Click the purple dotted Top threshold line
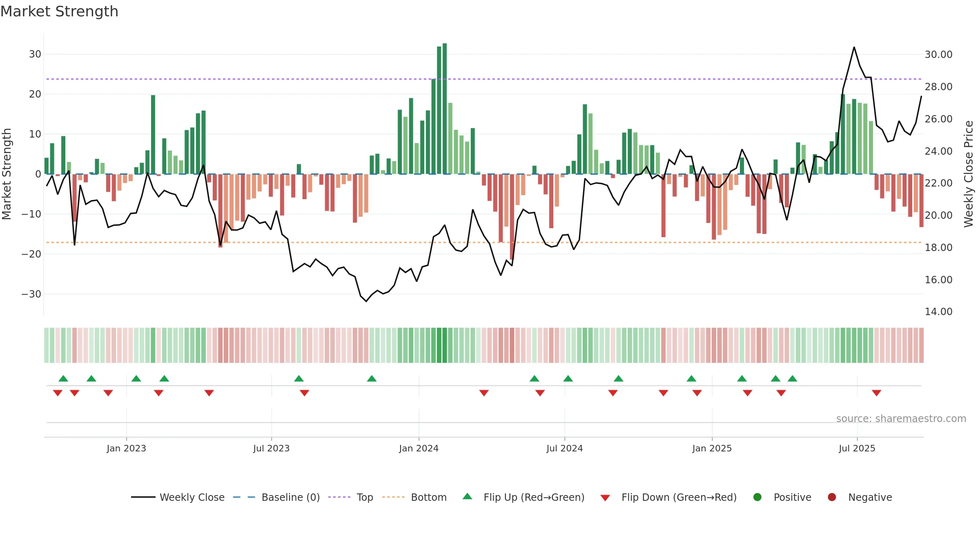The width and height of the screenshot is (980, 551). [484, 79]
